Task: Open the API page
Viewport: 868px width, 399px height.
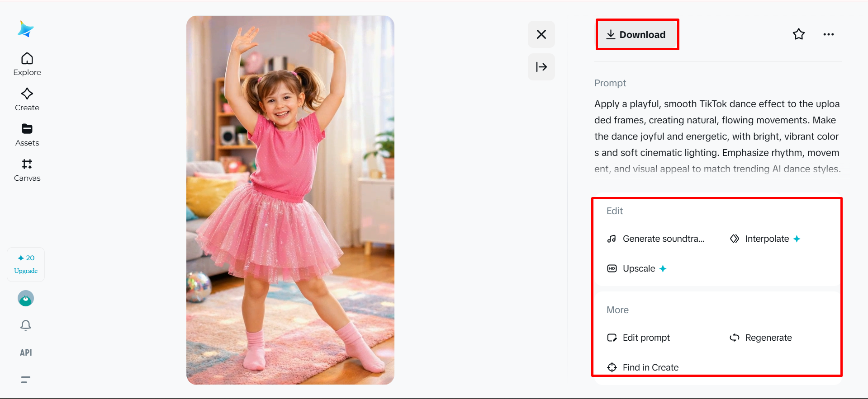Action: pyautogui.click(x=26, y=352)
